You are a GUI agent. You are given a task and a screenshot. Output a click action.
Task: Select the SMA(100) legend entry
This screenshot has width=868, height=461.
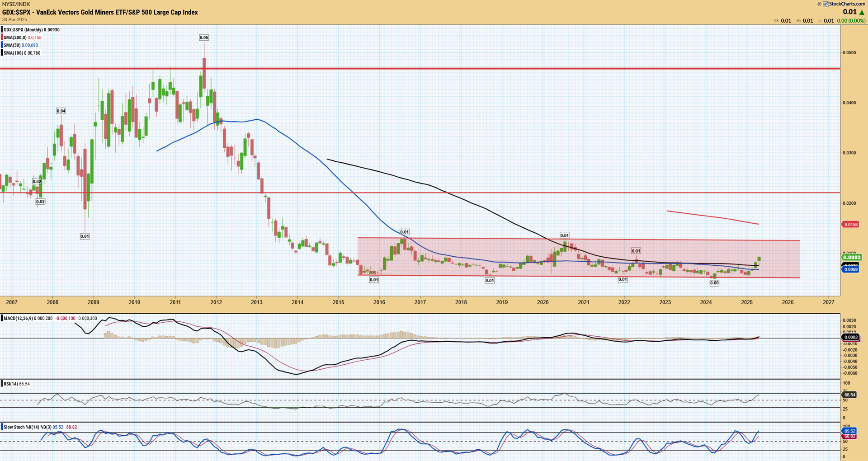(x=22, y=53)
